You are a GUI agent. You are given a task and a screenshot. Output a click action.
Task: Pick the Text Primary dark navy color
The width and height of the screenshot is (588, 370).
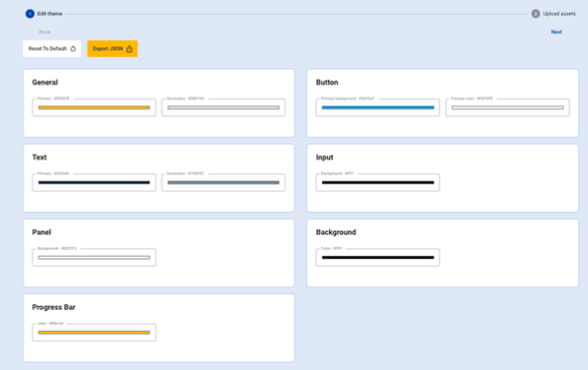pos(94,183)
